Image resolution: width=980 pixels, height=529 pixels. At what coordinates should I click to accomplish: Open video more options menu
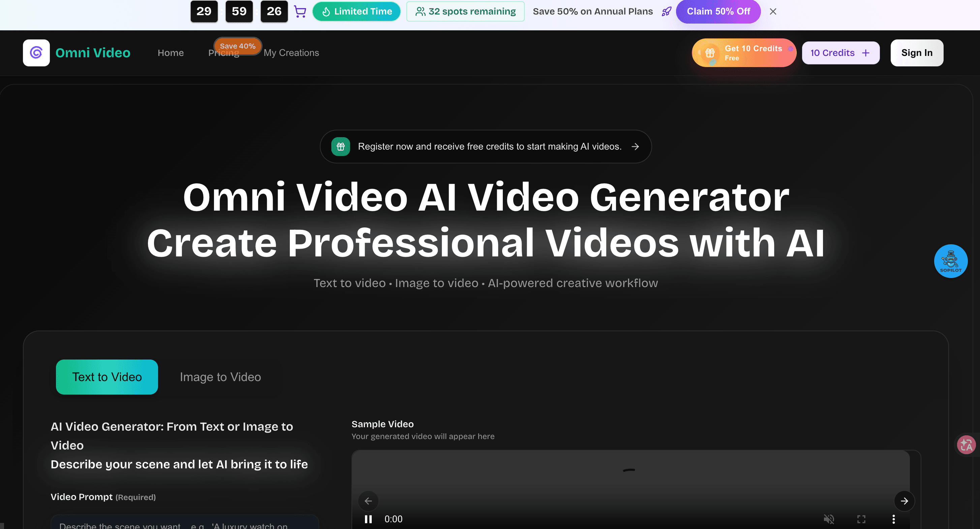pos(893,519)
